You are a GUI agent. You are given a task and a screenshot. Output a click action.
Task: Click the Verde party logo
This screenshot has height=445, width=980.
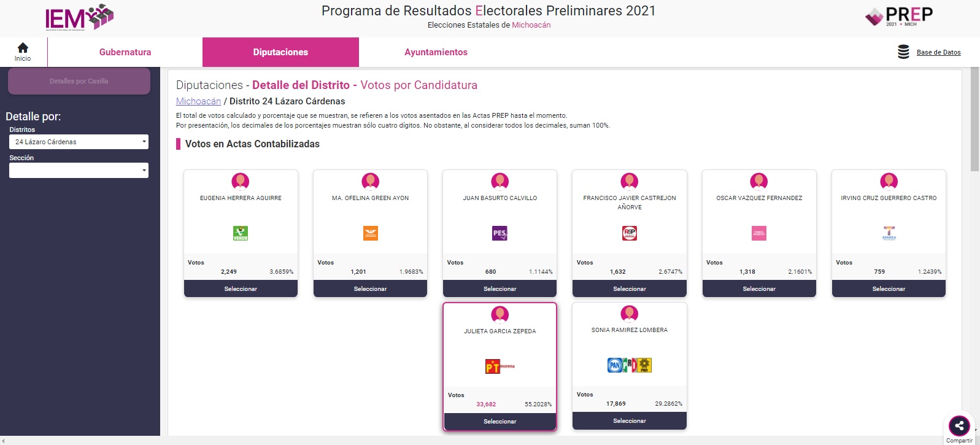point(241,233)
